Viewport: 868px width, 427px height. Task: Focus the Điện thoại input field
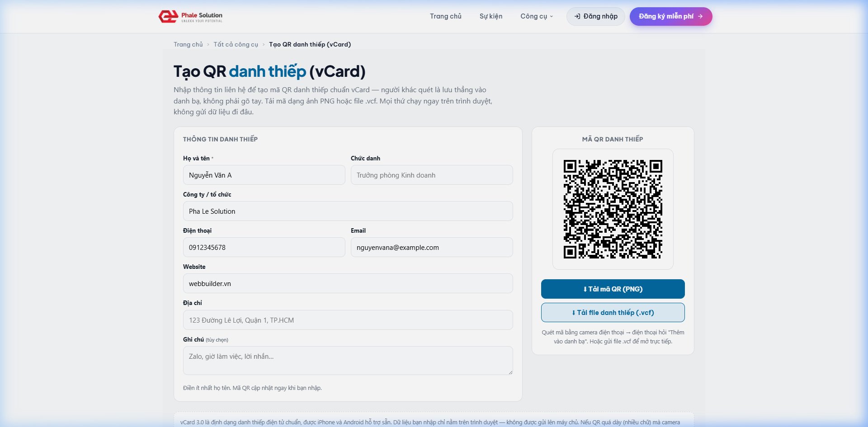pyautogui.click(x=264, y=247)
